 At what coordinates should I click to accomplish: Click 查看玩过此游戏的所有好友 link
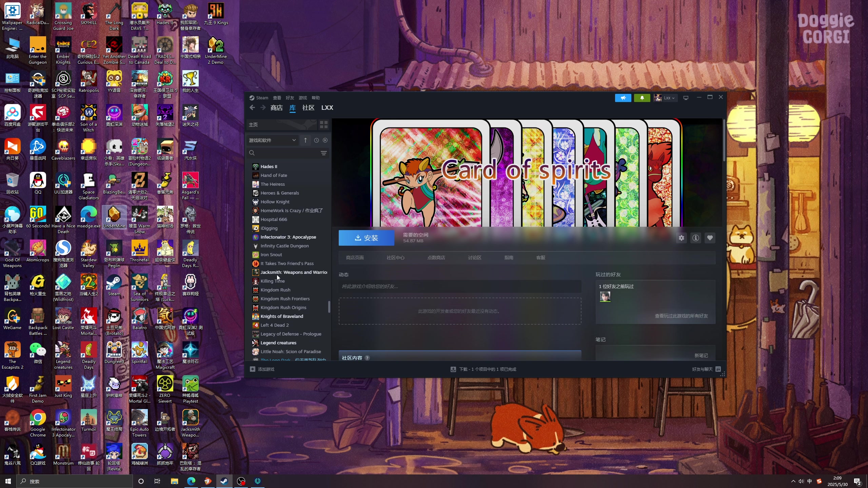(x=681, y=316)
